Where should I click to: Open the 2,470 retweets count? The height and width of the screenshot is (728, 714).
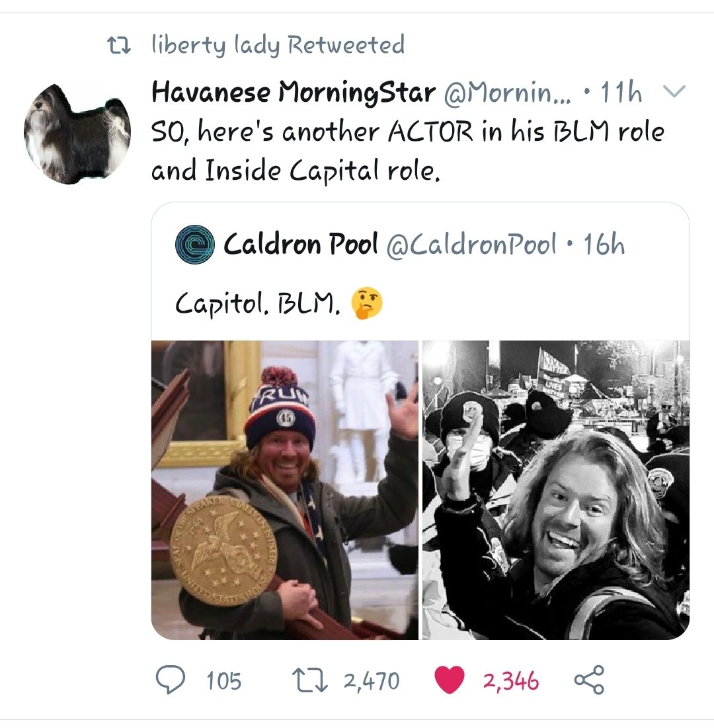pyautogui.click(x=372, y=681)
